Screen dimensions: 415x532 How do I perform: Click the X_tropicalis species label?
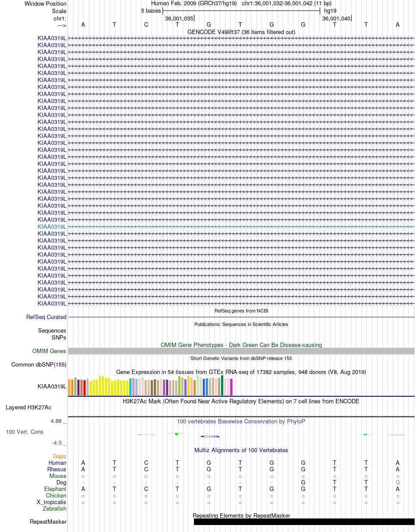tap(52, 502)
